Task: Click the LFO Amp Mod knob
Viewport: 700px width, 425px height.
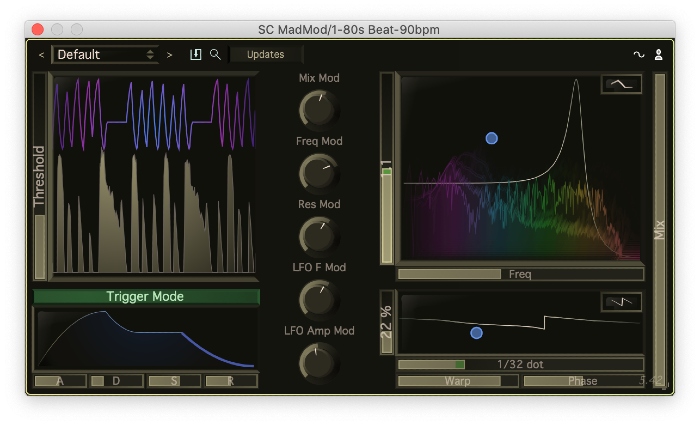Action: (x=319, y=362)
